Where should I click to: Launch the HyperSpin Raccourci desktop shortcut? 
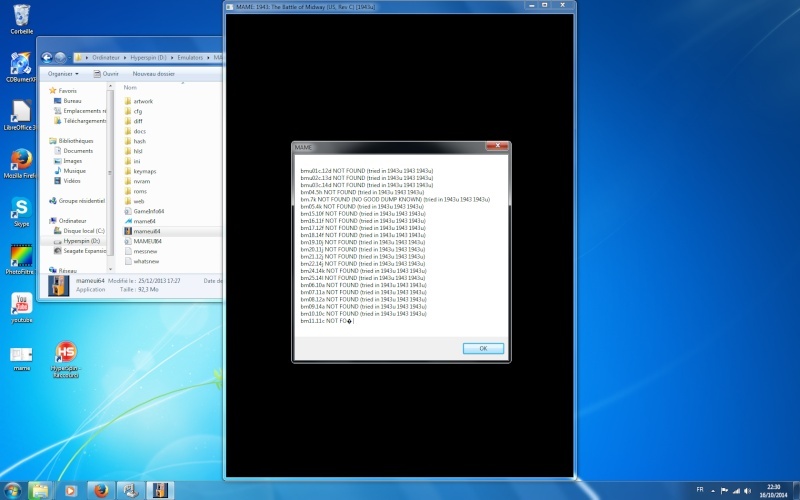tap(65, 359)
